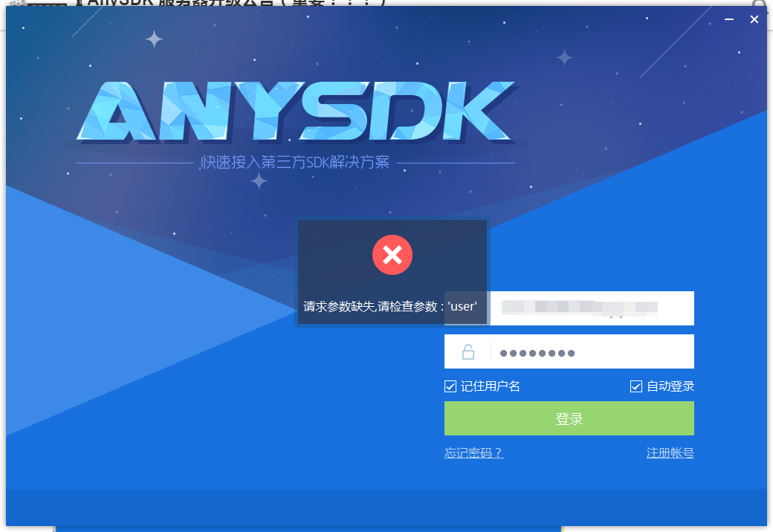
Task: Click the ANYSDK logo
Action: [297, 111]
